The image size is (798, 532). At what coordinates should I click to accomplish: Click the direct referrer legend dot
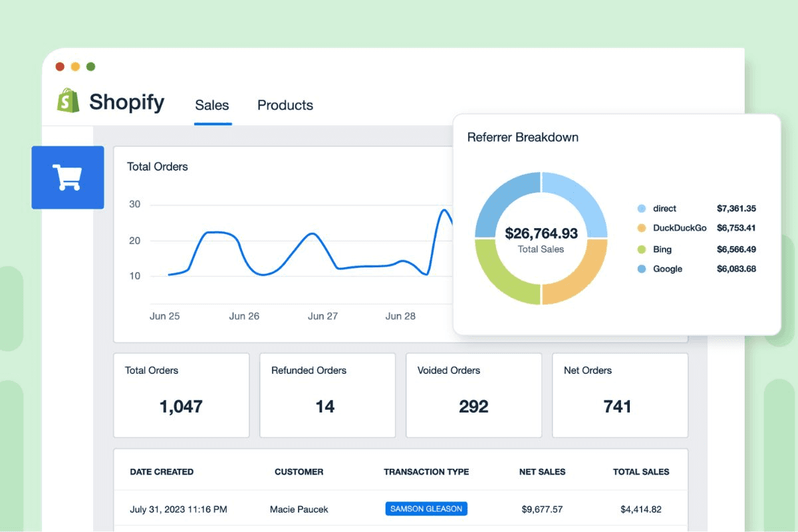(640, 208)
